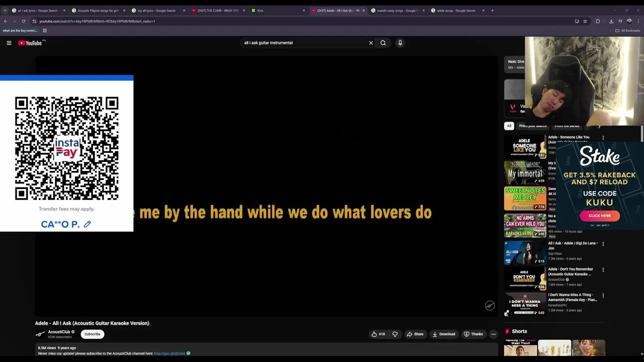Open the tab search dropdown arrow

pos(5,11)
